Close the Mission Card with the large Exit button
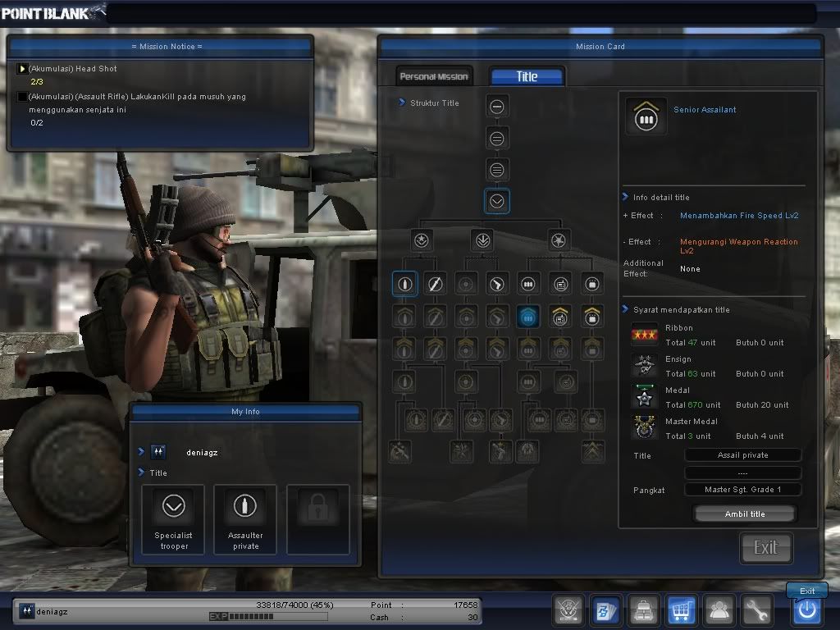 pyautogui.click(x=765, y=547)
